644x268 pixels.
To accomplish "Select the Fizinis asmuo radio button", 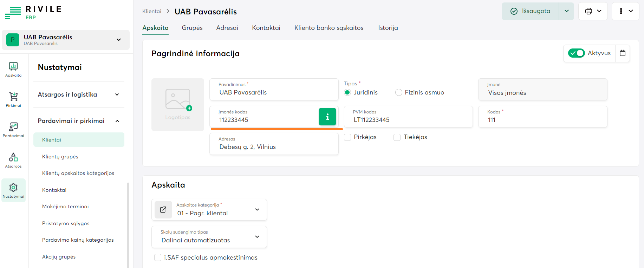I will (x=399, y=92).
